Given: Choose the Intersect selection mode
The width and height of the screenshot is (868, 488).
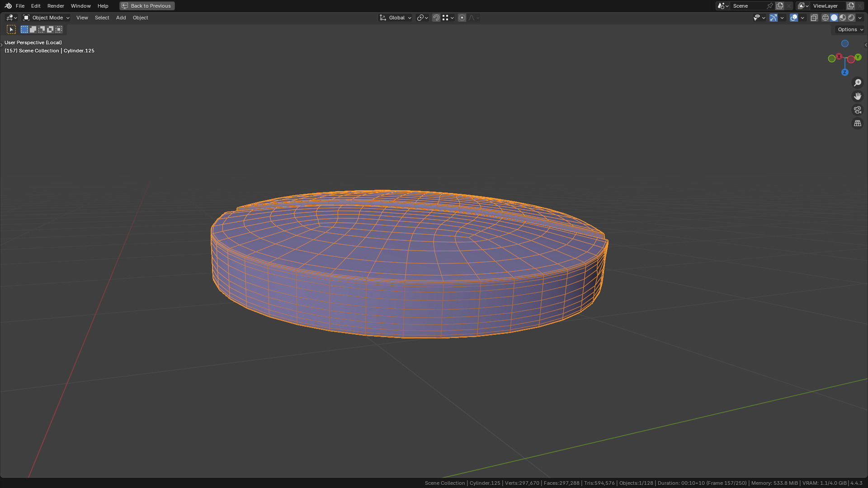Looking at the screenshot, I should pos(59,29).
